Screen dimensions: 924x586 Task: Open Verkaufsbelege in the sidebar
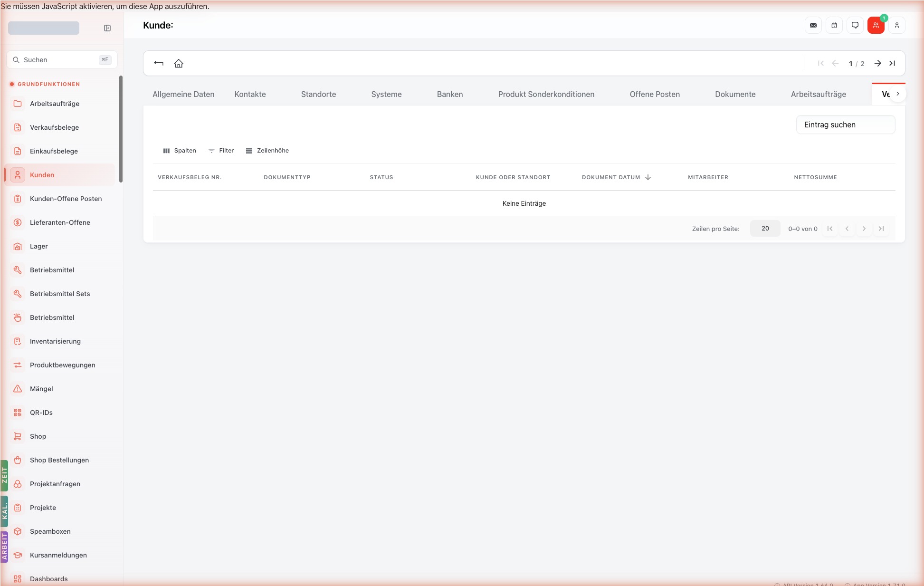[x=60, y=127]
